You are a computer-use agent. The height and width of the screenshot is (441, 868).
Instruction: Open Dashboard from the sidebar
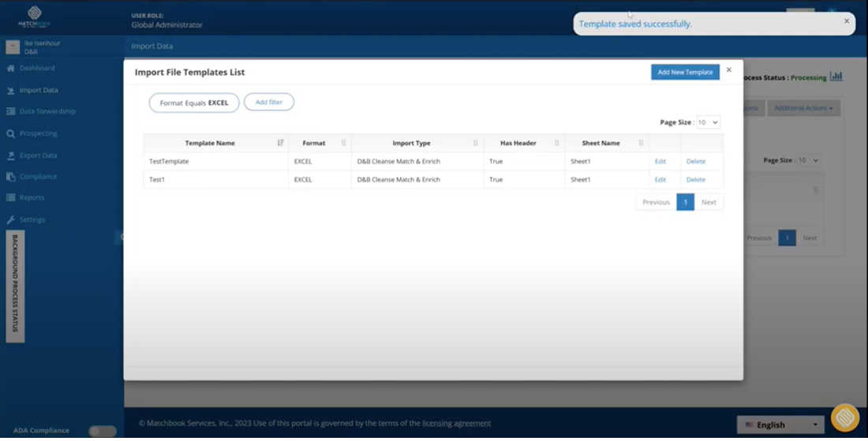click(37, 68)
